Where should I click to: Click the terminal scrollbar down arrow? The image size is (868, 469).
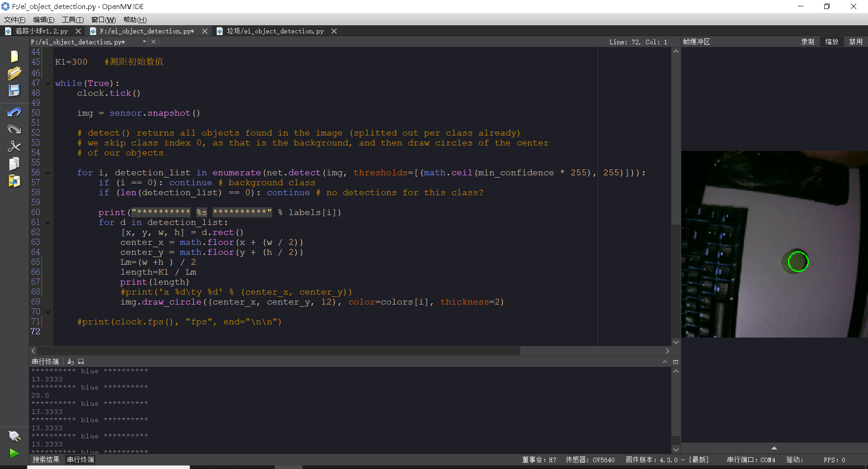coord(676,450)
